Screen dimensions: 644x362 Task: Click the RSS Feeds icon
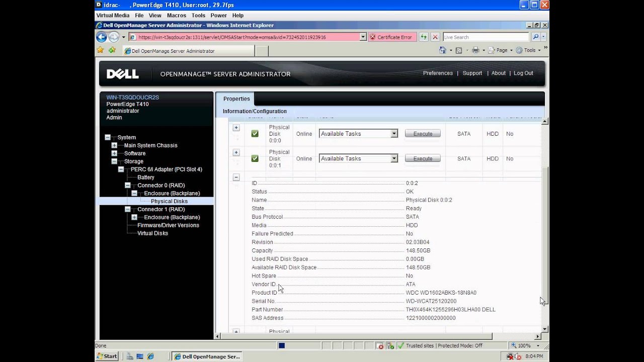[x=458, y=50]
